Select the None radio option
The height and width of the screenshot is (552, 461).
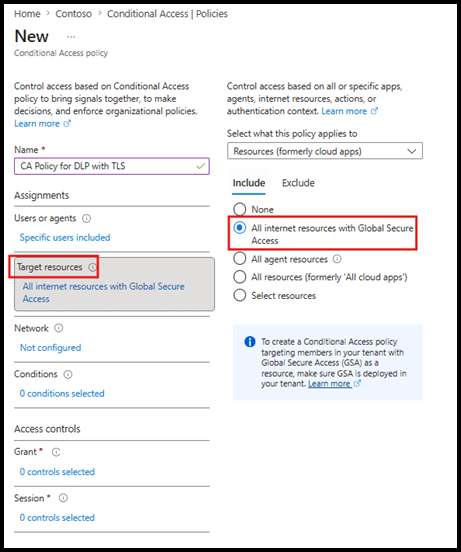point(240,209)
